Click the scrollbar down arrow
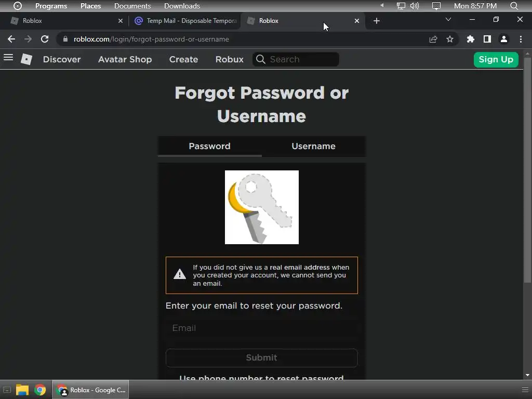532x399 pixels. (x=527, y=375)
